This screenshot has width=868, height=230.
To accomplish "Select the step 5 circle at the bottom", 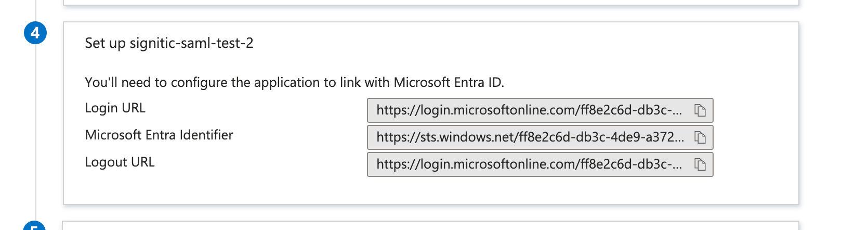I will click(35, 226).
